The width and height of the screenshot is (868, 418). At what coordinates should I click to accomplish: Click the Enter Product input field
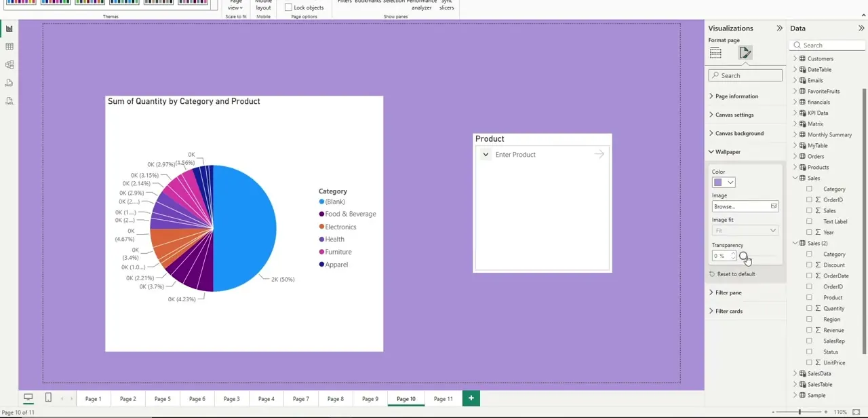coord(542,155)
